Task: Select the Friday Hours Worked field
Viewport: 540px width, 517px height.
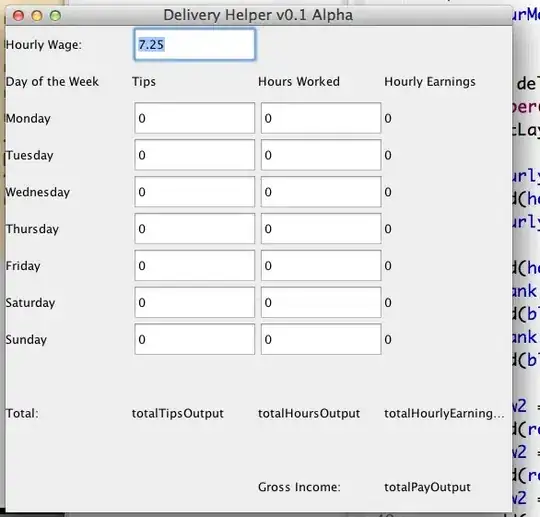Action: [321, 266]
